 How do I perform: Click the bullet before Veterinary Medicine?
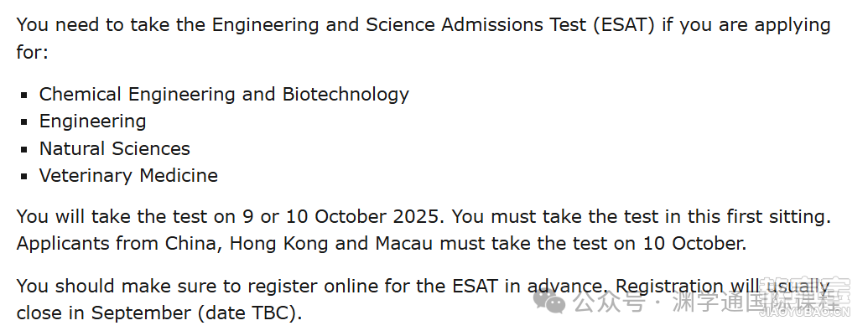23,176
